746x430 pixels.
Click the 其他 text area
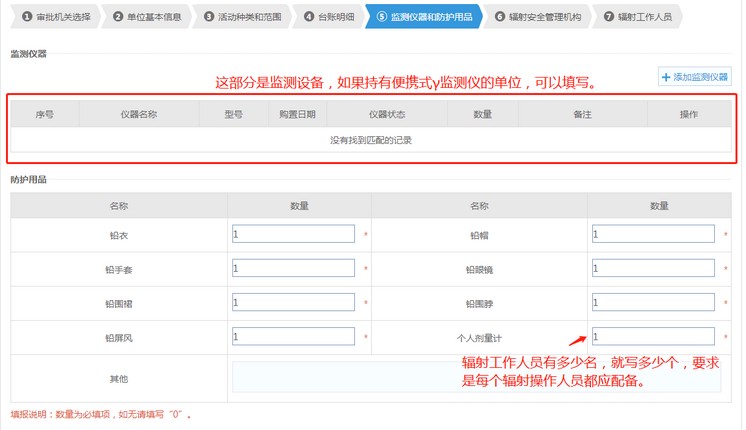tap(476, 377)
